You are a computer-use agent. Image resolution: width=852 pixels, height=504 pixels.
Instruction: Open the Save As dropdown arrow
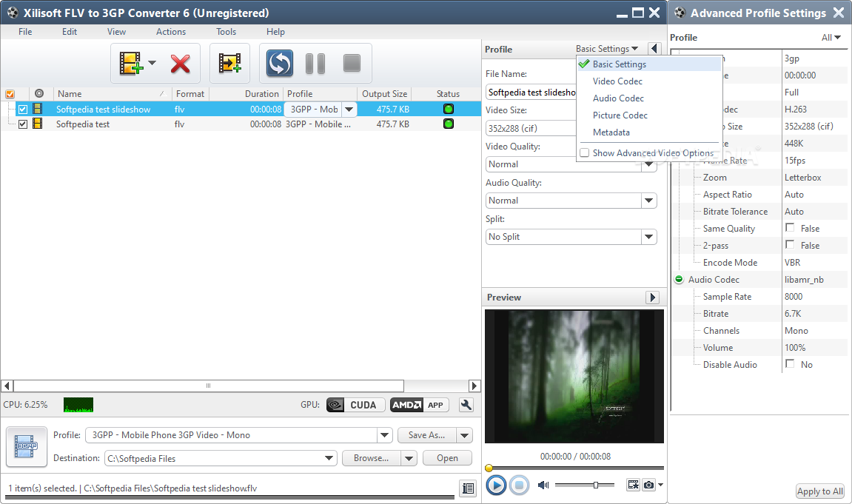tap(465, 435)
